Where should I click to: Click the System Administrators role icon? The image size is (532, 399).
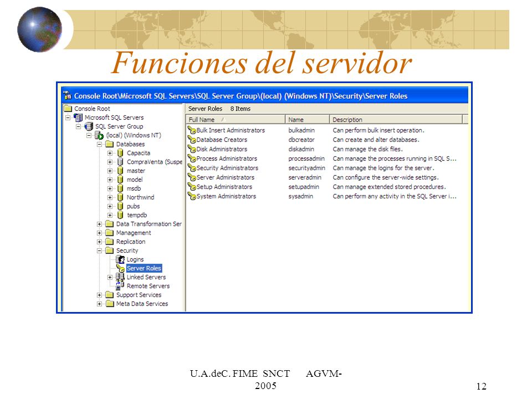[x=192, y=196]
